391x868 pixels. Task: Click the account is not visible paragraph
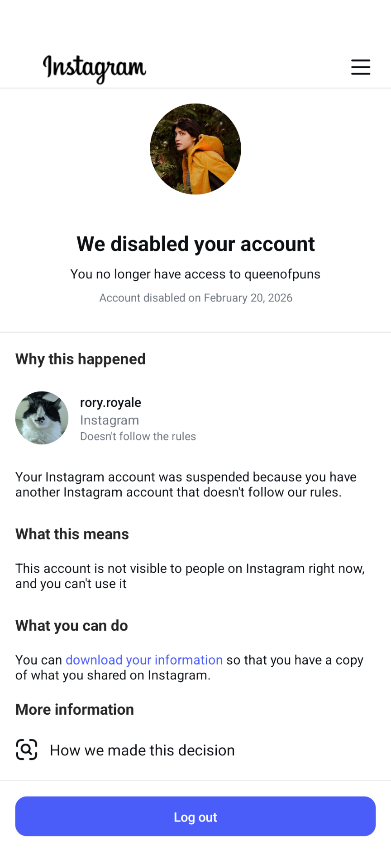[190, 576]
